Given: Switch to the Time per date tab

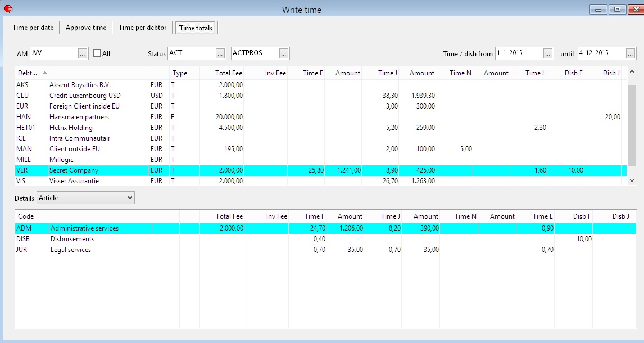Looking at the screenshot, I should pos(32,28).
